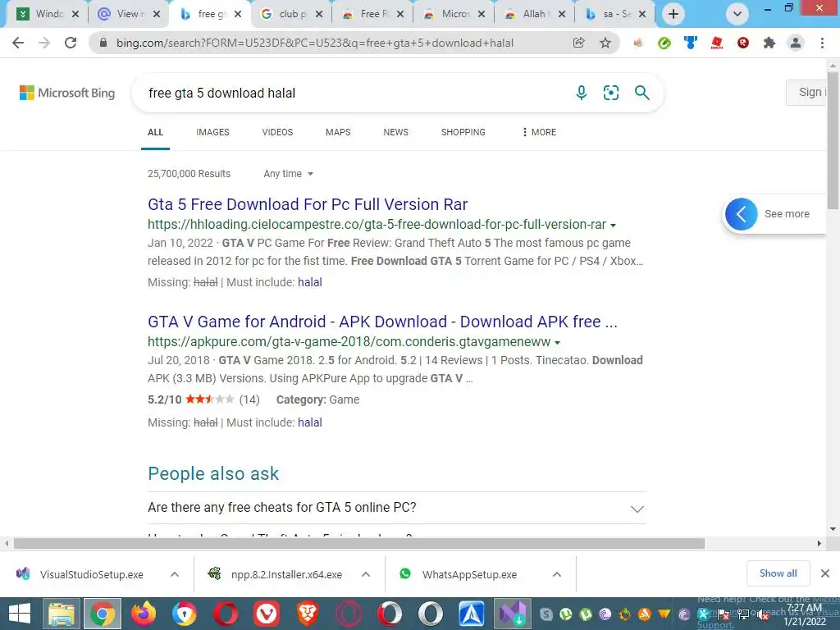Image resolution: width=840 pixels, height=630 pixels.
Task: Search by voice using the microphone icon
Action: 582,93
